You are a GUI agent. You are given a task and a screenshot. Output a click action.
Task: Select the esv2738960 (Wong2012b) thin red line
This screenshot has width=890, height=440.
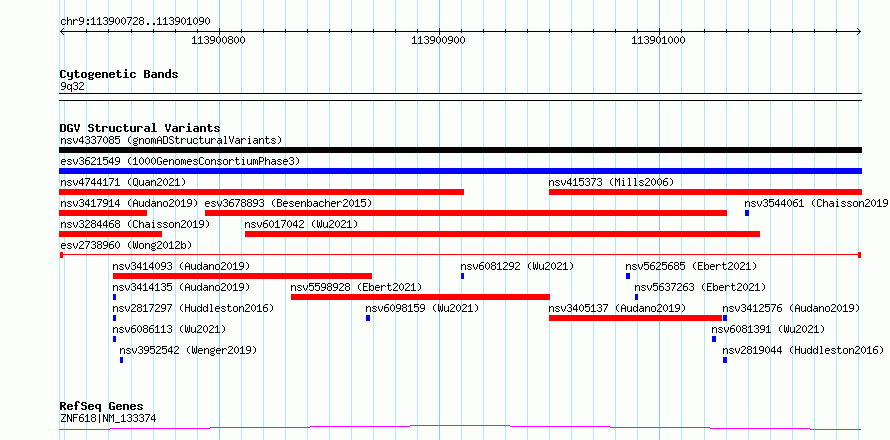tap(460, 255)
